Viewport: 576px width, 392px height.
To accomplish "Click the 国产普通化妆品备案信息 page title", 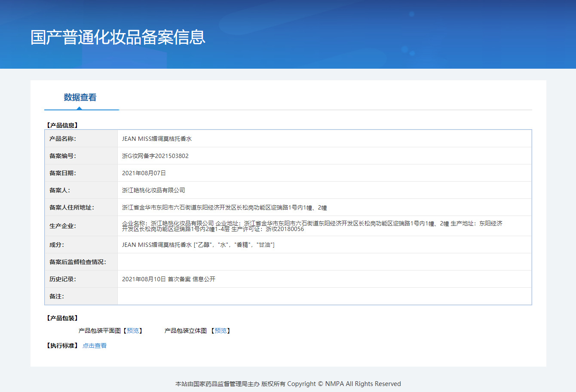I will pos(118,37).
